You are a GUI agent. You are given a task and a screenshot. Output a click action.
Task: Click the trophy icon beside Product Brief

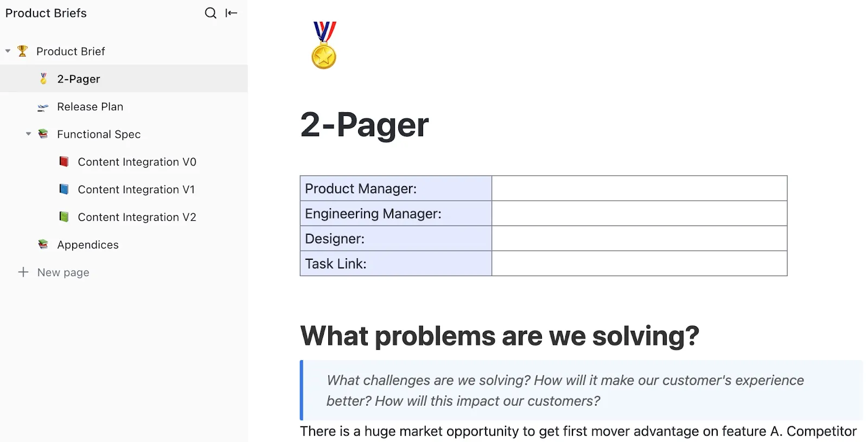click(x=22, y=51)
